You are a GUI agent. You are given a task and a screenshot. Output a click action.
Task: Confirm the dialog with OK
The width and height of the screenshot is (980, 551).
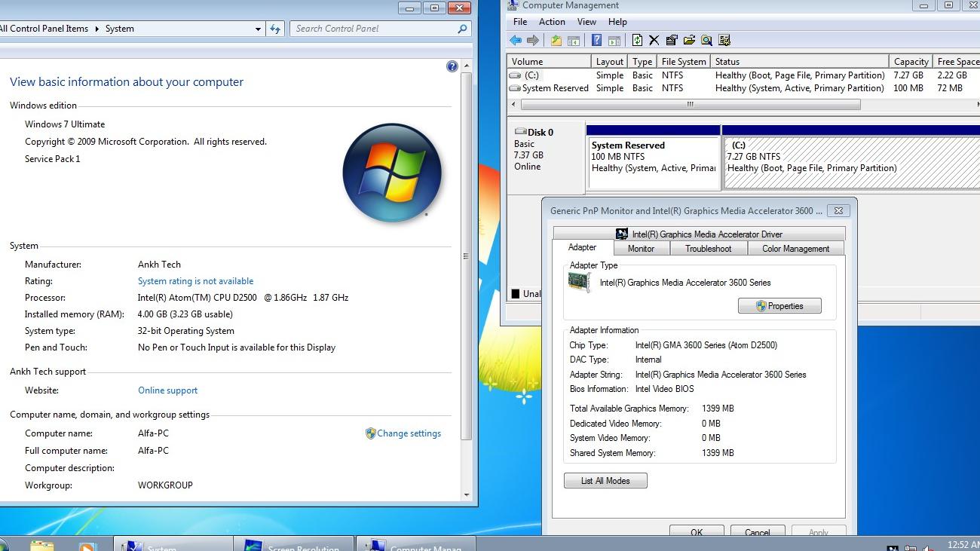[x=697, y=531]
